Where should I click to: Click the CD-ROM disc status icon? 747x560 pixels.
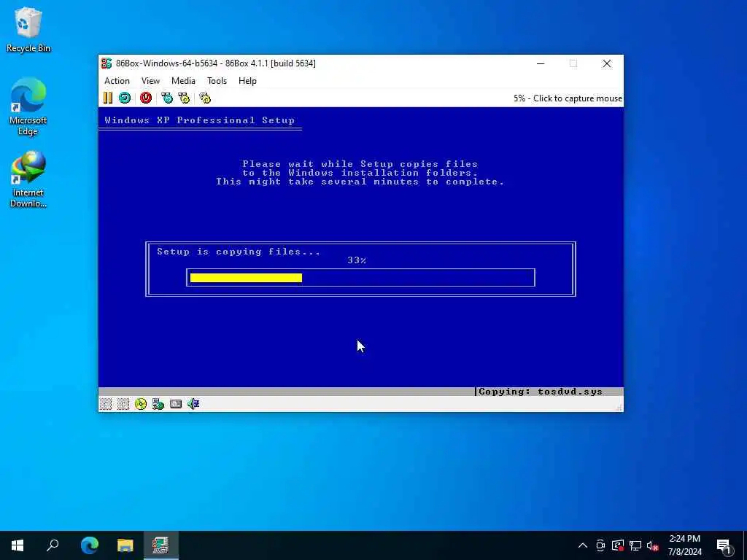tap(141, 404)
